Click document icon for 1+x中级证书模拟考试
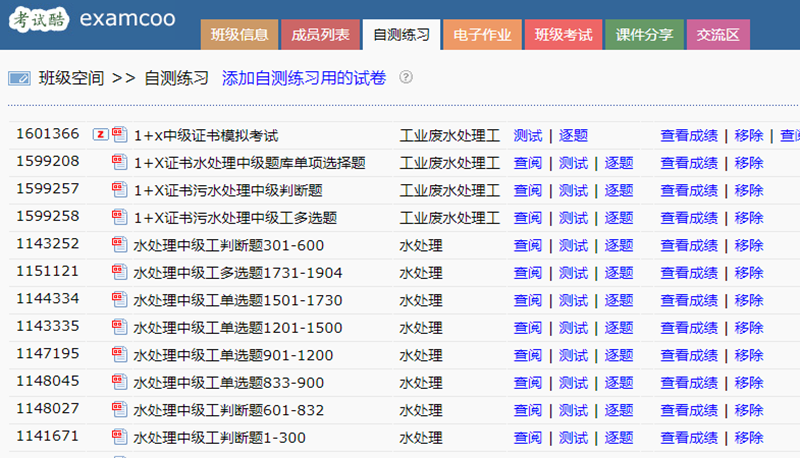Image resolution: width=800 pixels, height=458 pixels. point(120,135)
